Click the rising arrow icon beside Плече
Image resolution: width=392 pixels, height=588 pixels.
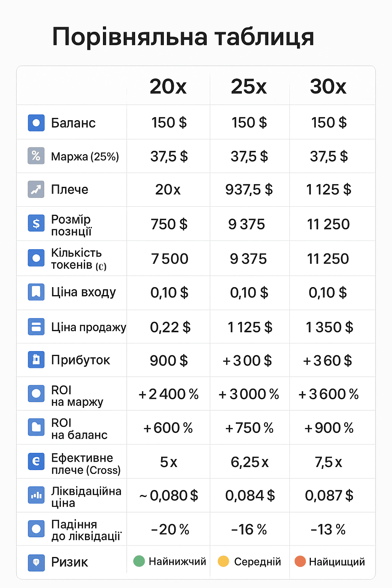point(36,189)
